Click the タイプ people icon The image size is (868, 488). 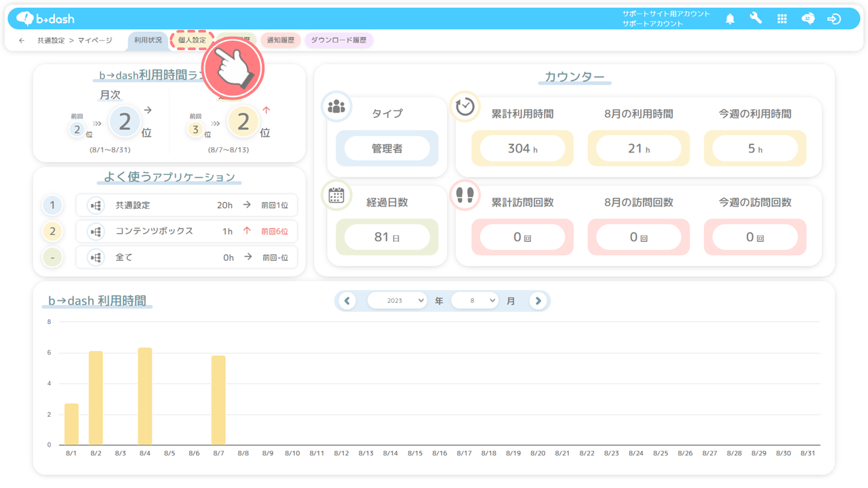click(x=336, y=106)
